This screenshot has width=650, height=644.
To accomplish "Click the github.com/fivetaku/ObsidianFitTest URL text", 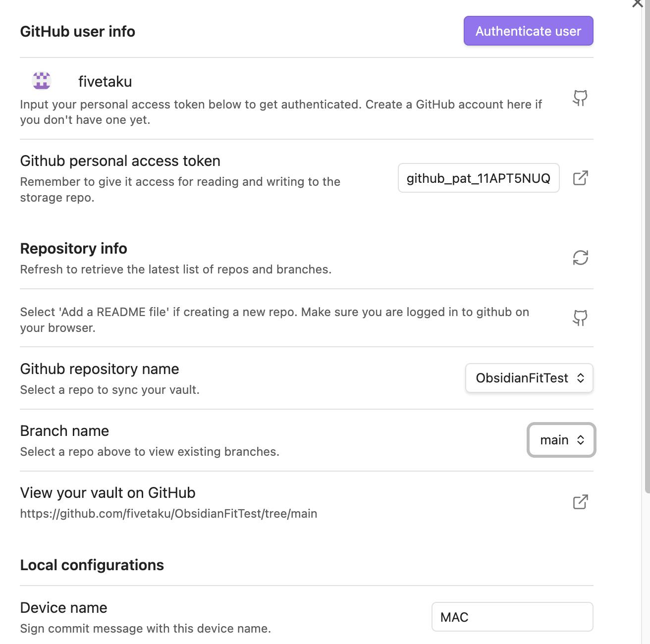I will (x=168, y=514).
